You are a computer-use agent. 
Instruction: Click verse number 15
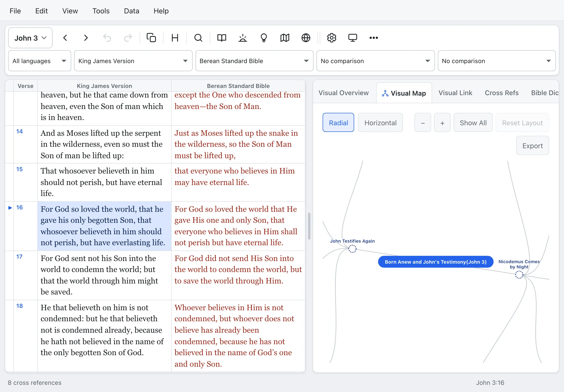19,169
